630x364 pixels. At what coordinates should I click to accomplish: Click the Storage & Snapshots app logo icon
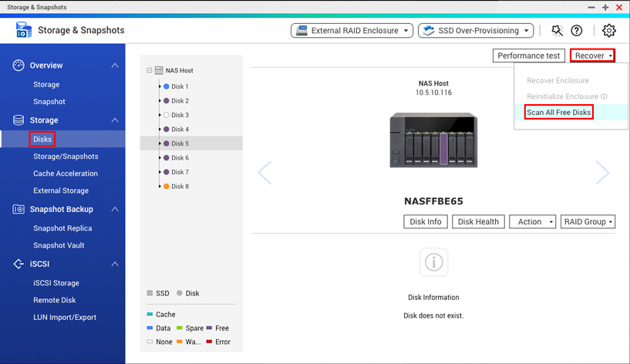pyautogui.click(x=24, y=30)
